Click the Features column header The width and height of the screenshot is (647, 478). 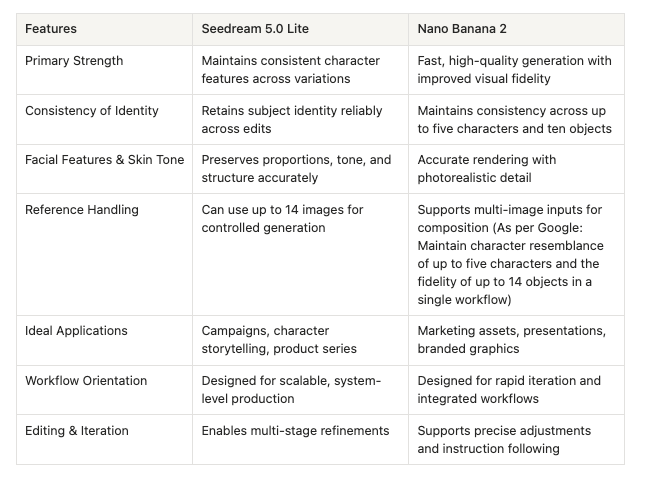(51, 29)
